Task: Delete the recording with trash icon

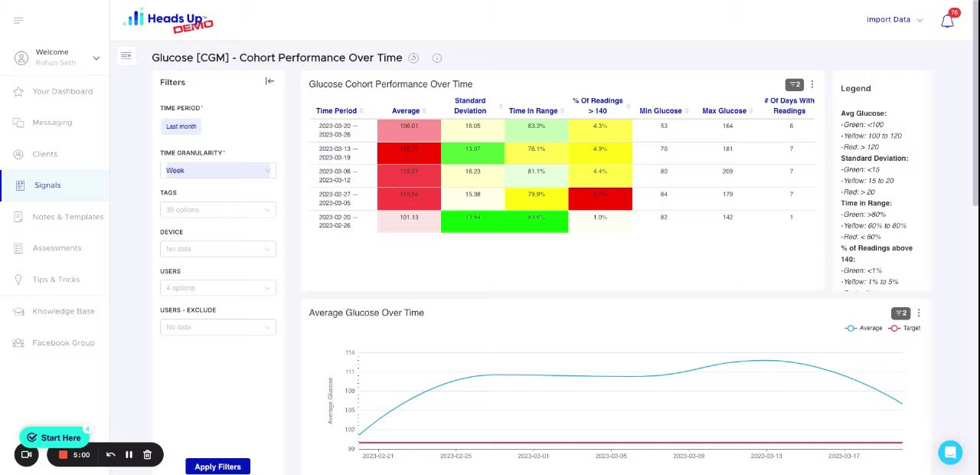Action: tap(147, 454)
